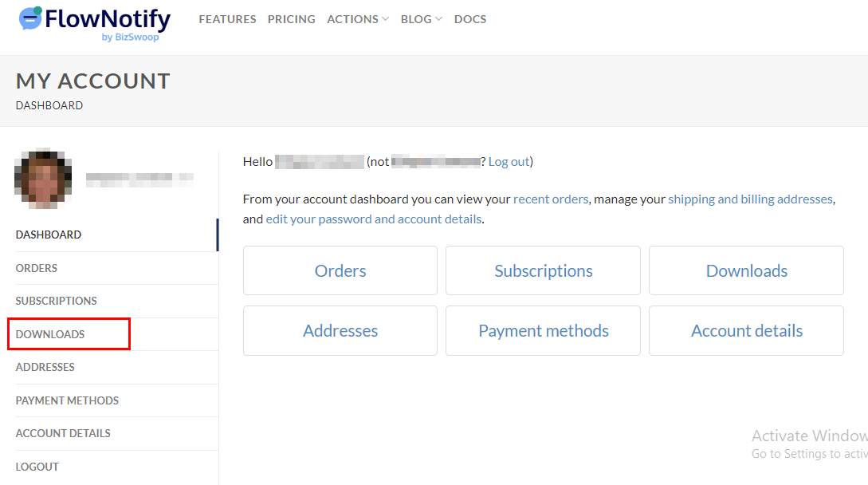The image size is (868, 485).
Task: Expand the ACTIONS menu
Action: 353,18
